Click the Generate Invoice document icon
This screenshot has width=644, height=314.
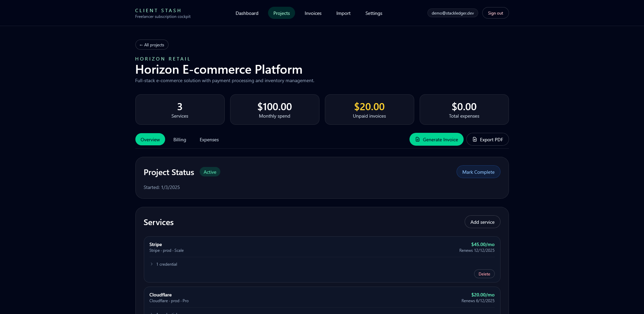tap(418, 139)
